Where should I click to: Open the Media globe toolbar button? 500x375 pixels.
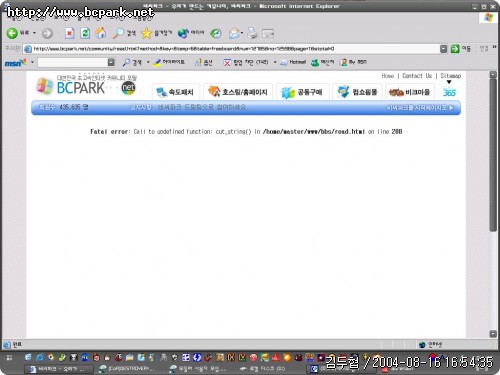(191, 33)
